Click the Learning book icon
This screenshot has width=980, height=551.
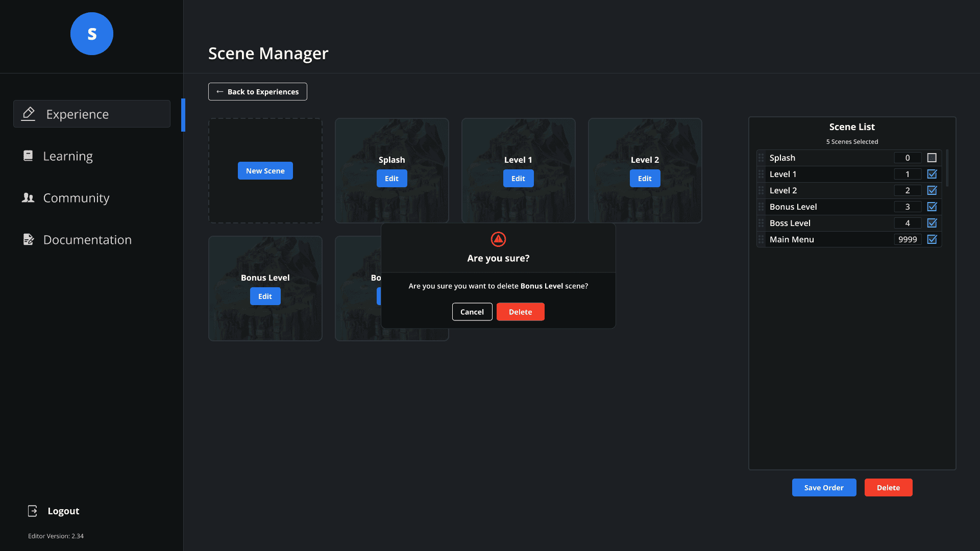coord(28,156)
